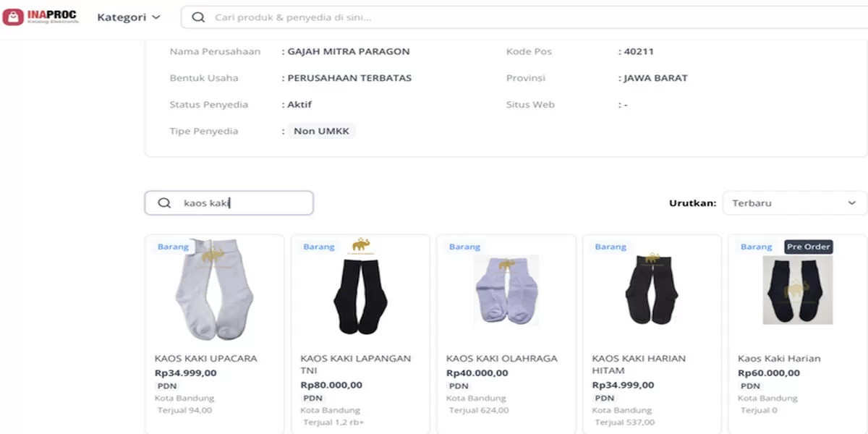This screenshot has height=434, width=868.
Task: Click the kaos kaki store search field
Action: pyautogui.click(x=229, y=203)
